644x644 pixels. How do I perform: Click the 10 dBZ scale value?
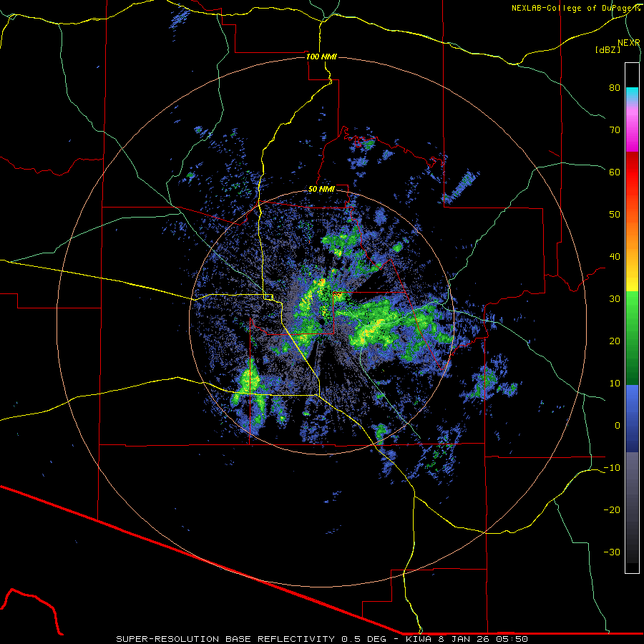pyautogui.click(x=615, y=384)
